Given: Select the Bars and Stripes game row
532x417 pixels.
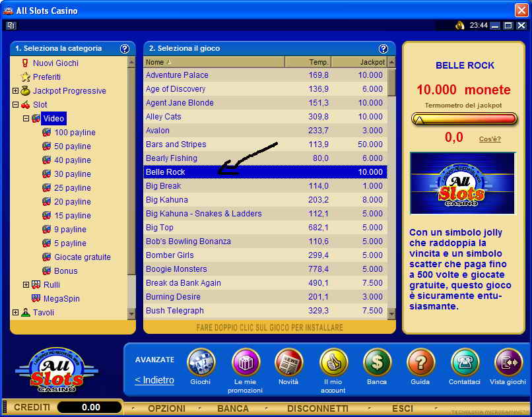Looking at the screenshot, I should pyautogui.click(x=265, y=144).
